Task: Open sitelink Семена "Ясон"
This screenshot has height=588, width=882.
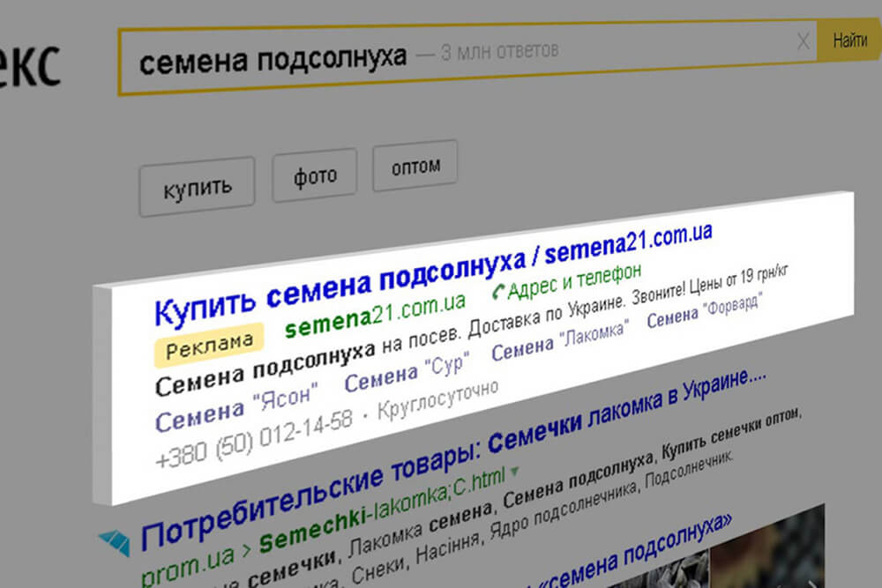Action: coord(236,409)
